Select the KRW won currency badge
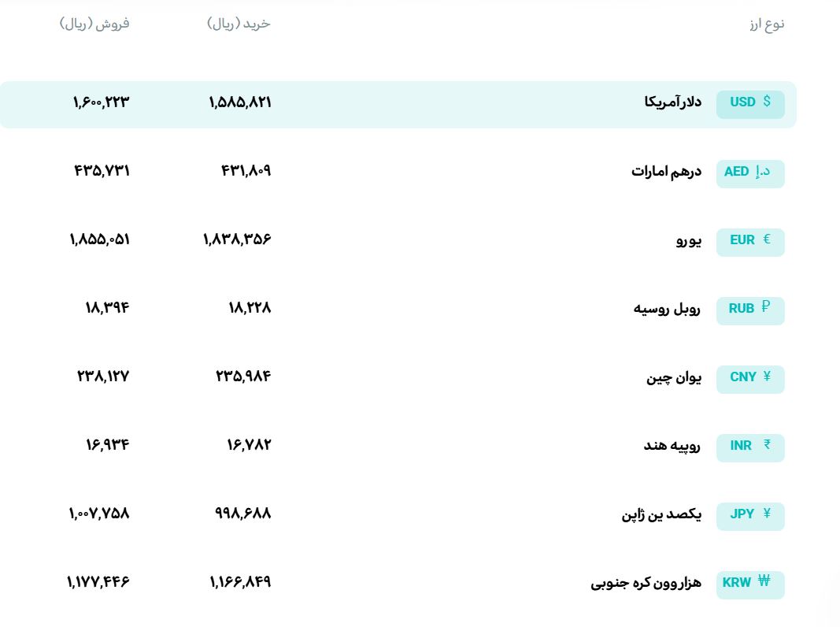This screenshot has height=627, width=840. [x=750, y=584]
